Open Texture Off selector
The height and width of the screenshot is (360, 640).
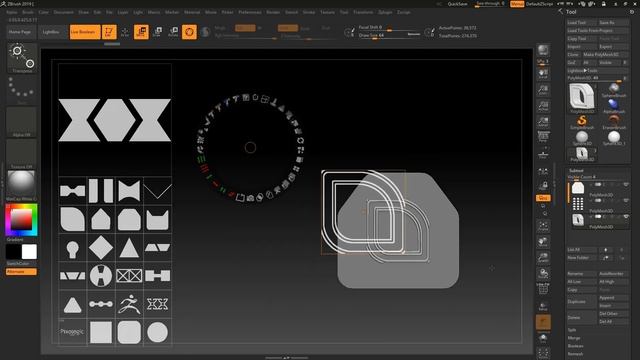click(22, 154)
